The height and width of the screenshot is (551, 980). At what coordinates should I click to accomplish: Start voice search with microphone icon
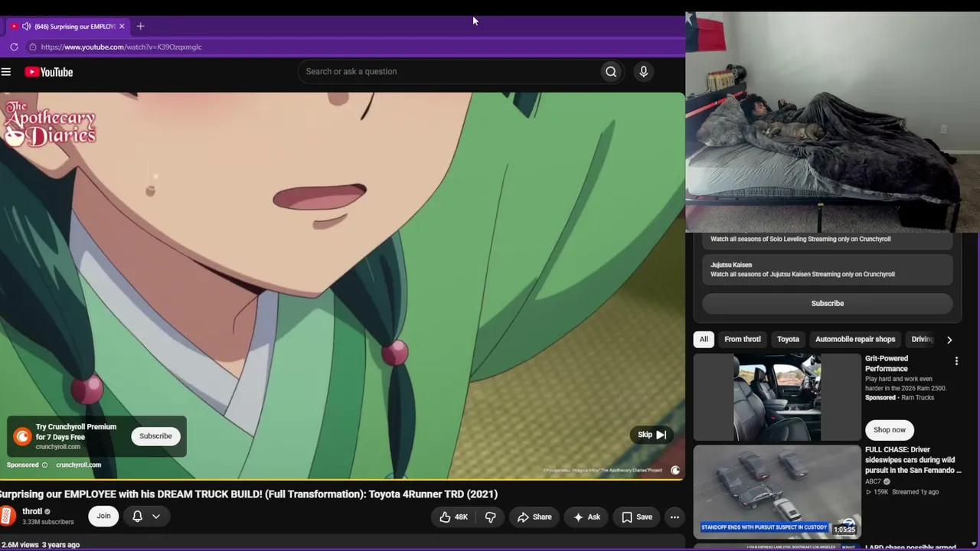(643, 72)
